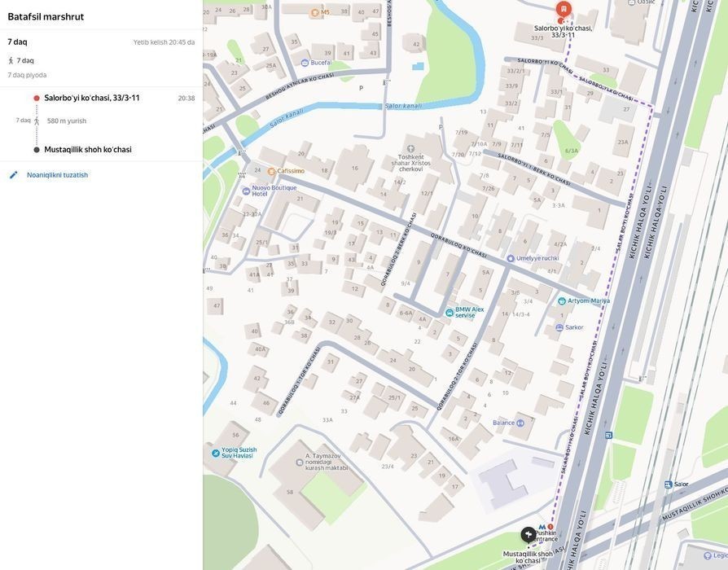
Task: Click the route start marker near Pushkin entrance
Action: (x=528, y=535)
